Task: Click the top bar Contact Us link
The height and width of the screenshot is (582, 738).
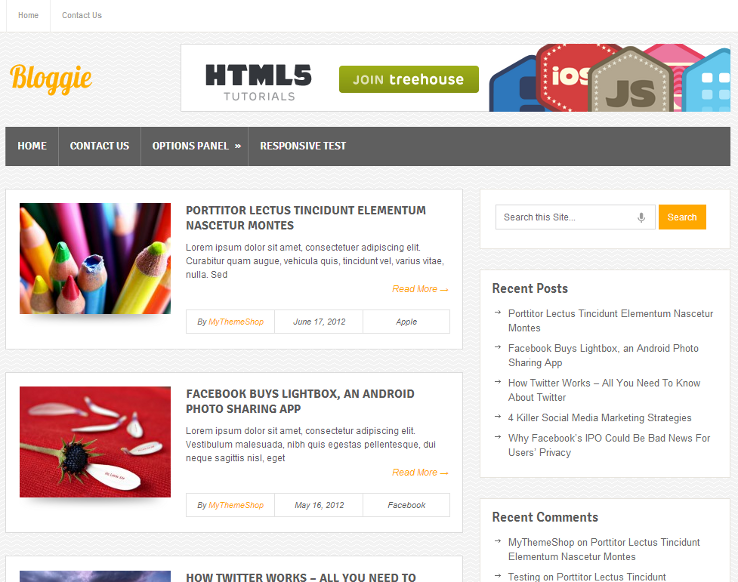Action: point(82,15)
